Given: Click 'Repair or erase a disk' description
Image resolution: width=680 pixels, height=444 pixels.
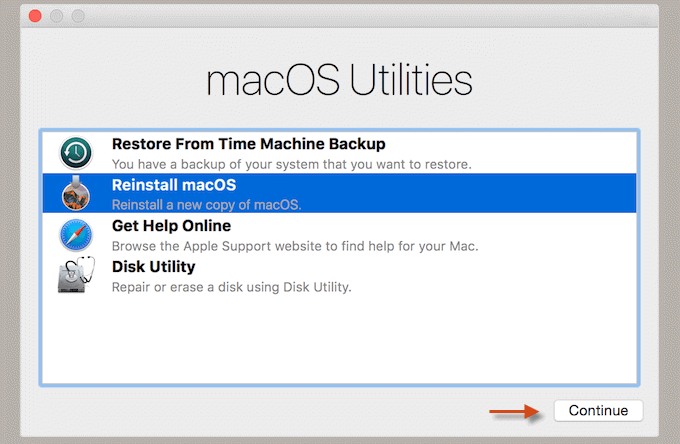Looking at the screenshot, I should tap(232, 287).
